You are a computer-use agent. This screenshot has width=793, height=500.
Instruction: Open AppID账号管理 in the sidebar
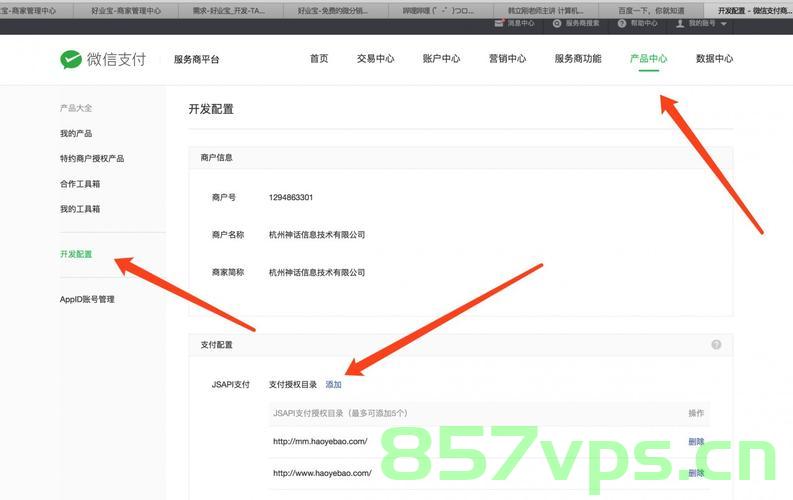[x=87, y=299]
